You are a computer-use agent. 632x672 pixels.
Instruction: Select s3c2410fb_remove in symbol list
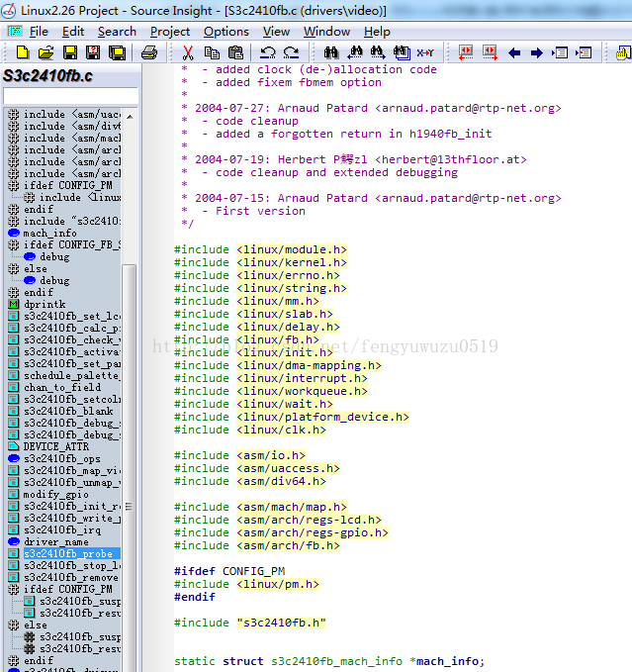click(x=71, y=577)
